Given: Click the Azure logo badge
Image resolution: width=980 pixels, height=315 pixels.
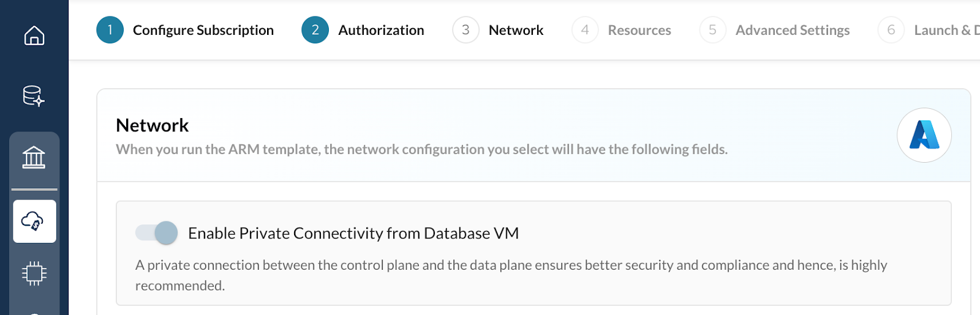Looking at the screenshot, I should (x=924, y=135).
